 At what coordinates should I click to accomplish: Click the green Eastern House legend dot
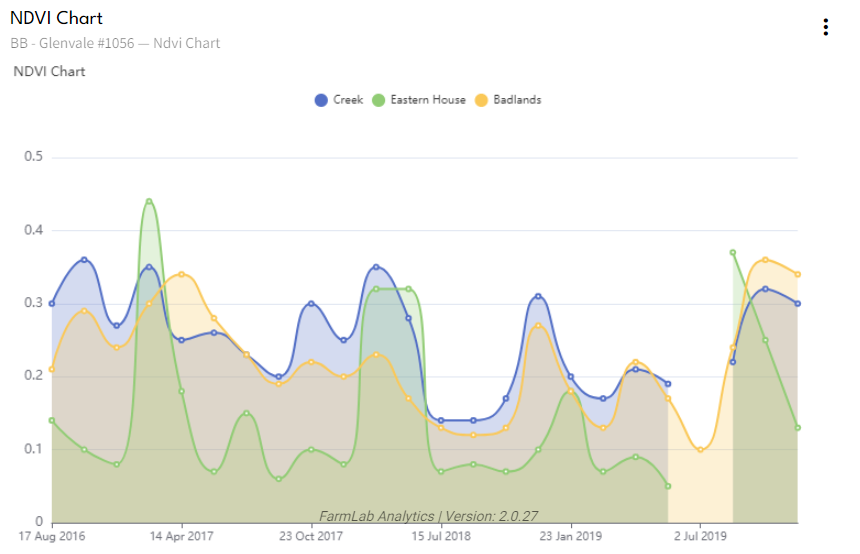(378, 100)
